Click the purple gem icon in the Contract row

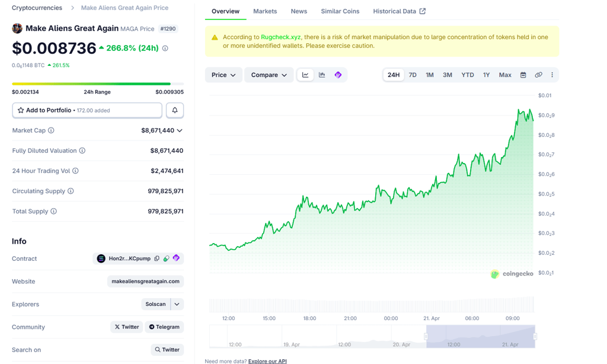(176, 258)
